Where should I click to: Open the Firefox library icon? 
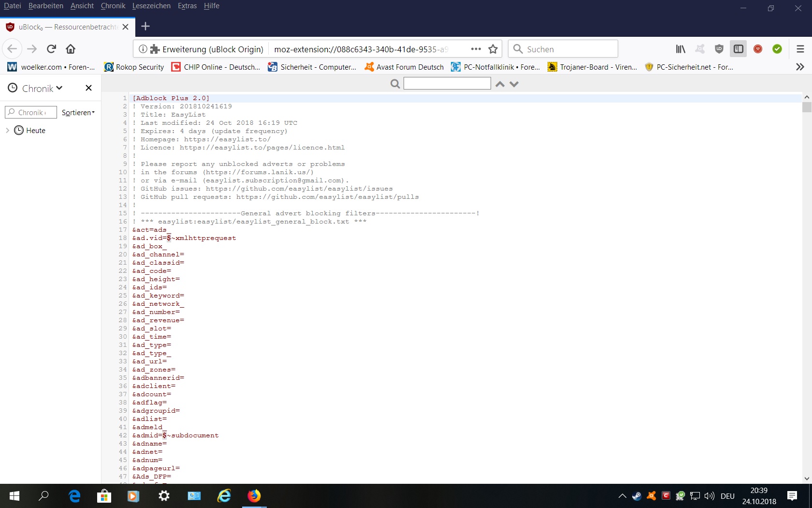click(x=681, y=49)
